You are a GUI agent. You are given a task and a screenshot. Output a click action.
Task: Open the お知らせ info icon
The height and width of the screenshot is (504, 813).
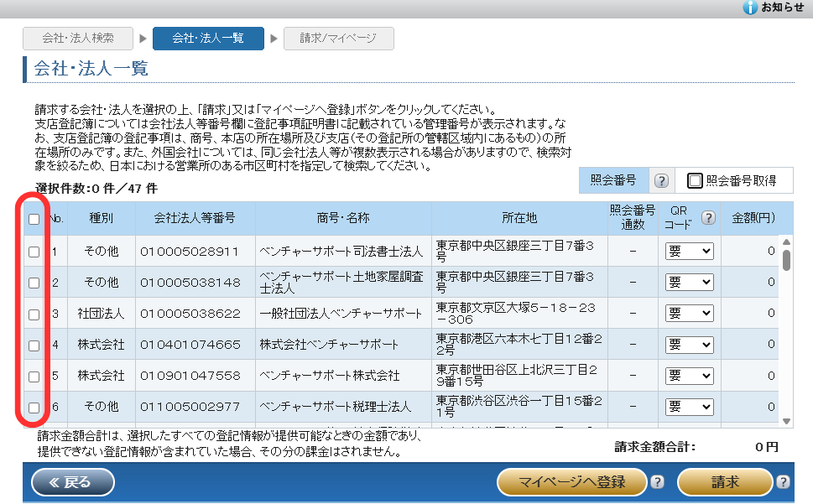(751, 8)
